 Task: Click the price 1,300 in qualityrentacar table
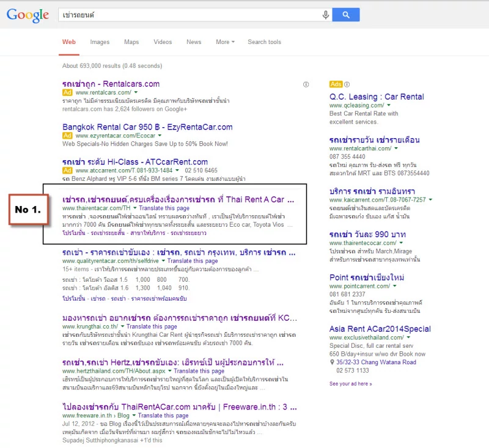click(142, 288)
